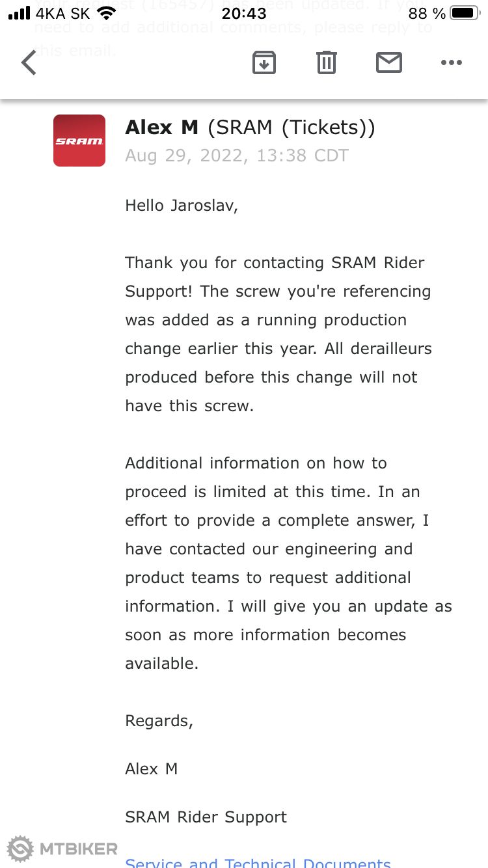
Task: Tap the Aug 29, 2022 timestamp
Action: click(x=237, y=156)
